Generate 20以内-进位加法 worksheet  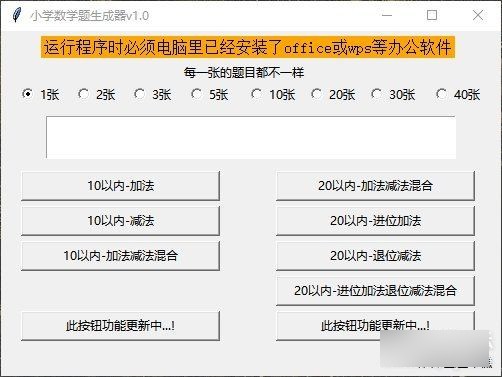coord(375,221)
